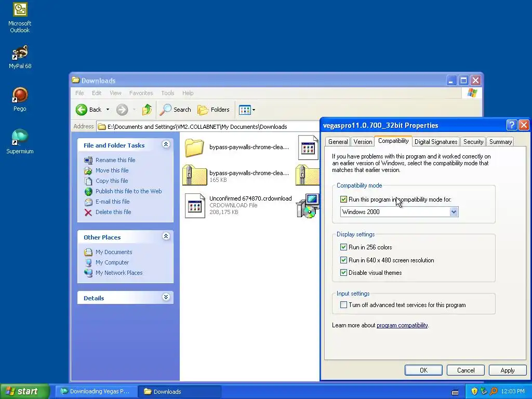Collapse the Other Places panel
532x399 pixels.
(166, 236)
